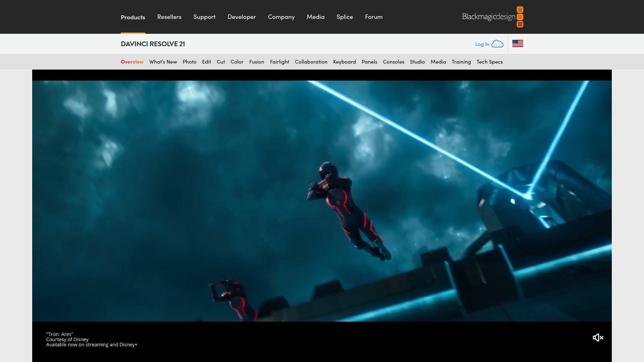Select the US flag region icon
The height and width of the screenshot is (362, 644).
(518, 43)
